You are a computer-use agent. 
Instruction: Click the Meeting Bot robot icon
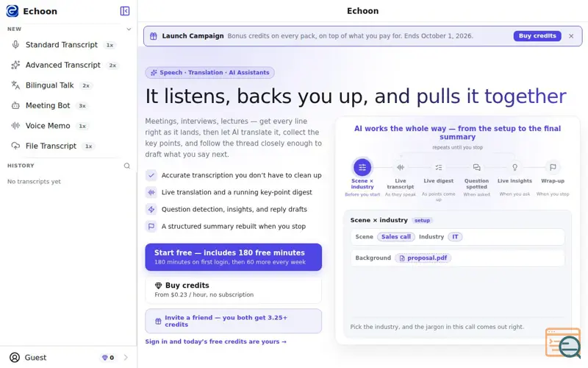15,105
